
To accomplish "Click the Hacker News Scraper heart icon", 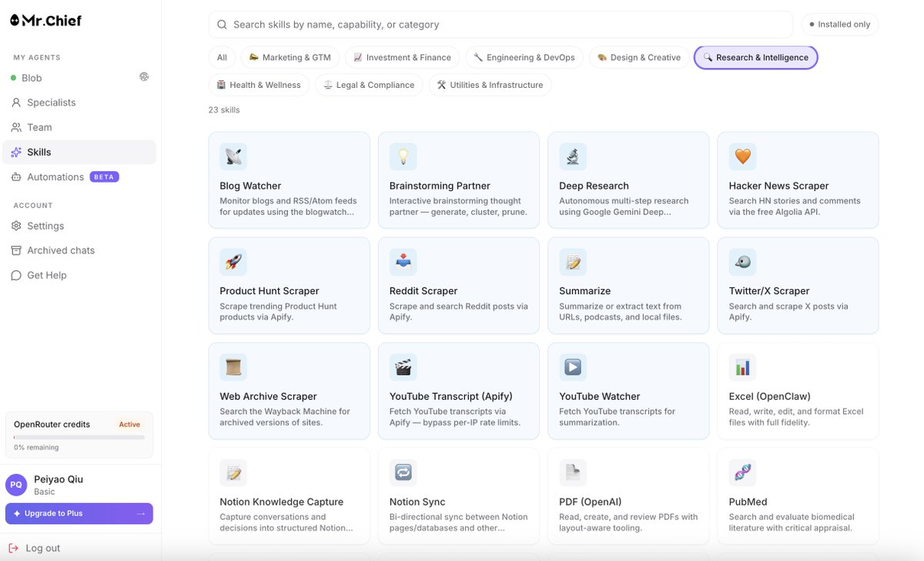I will [x=742, y=157].
